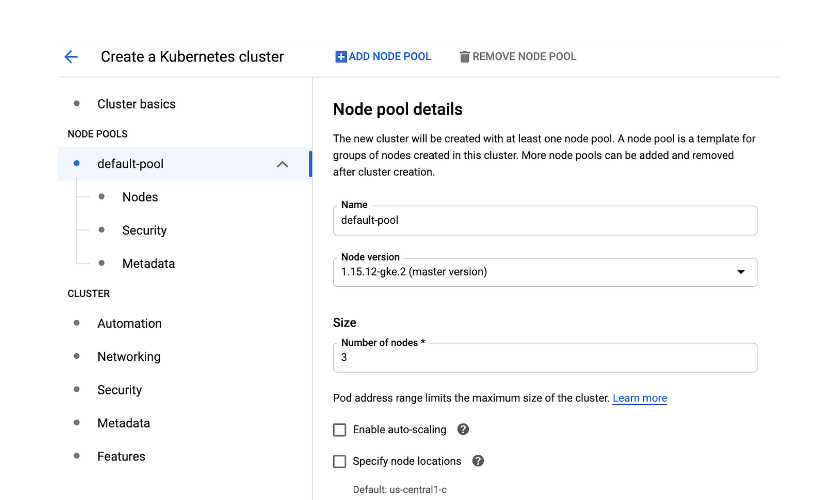This screenshot has height=500, width=836.
Task: Open the Node version dropdown
Action: 545,272
